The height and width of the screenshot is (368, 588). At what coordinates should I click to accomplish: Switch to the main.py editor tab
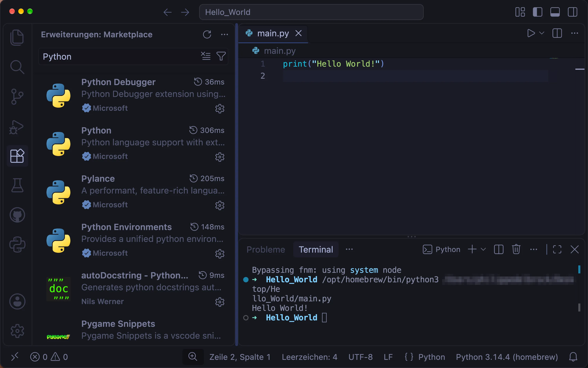coord(273,33)
